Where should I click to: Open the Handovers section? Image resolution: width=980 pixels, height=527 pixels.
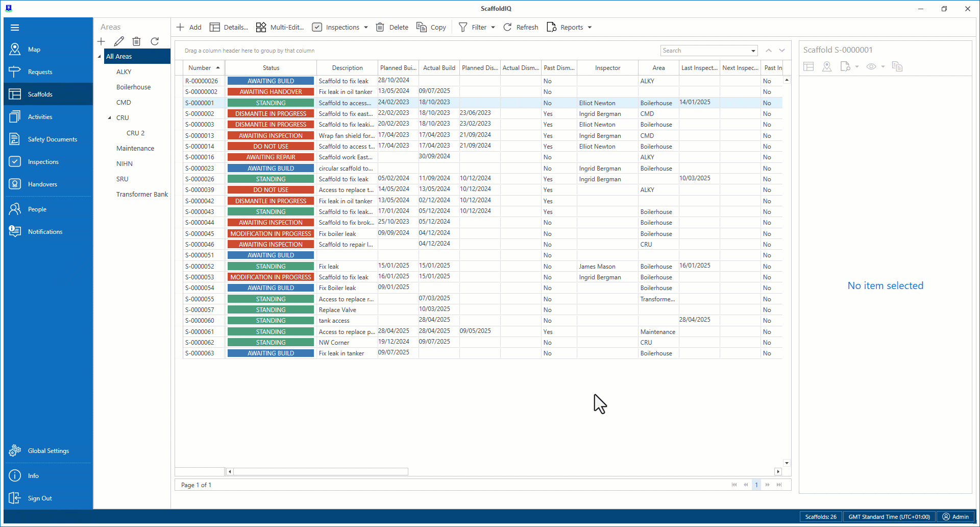(x=42, y=184)
